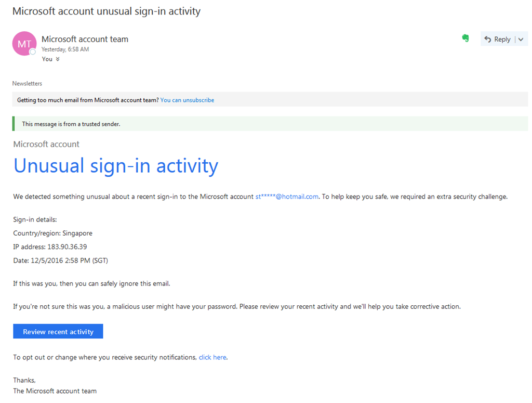This screenshot has width=532, height=403.
Task: Save this email to Evernote
Action: point(465,38)
